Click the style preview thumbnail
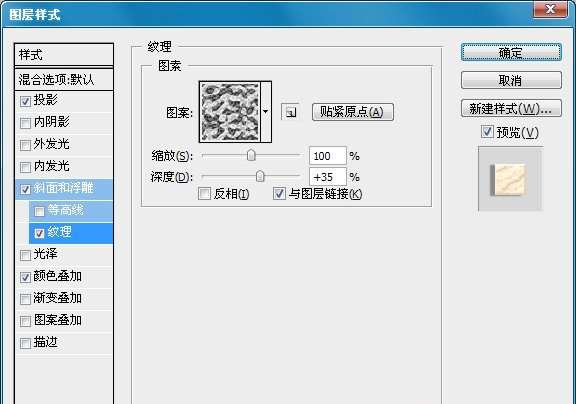This screenshot has width=576, height=404. point(511,179)
